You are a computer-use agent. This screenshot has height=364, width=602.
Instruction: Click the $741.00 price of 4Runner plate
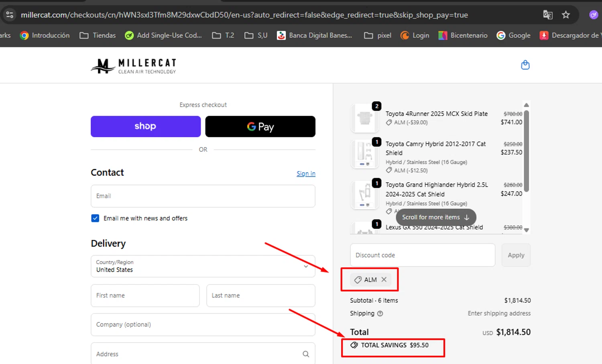click(x=511, y=122)
